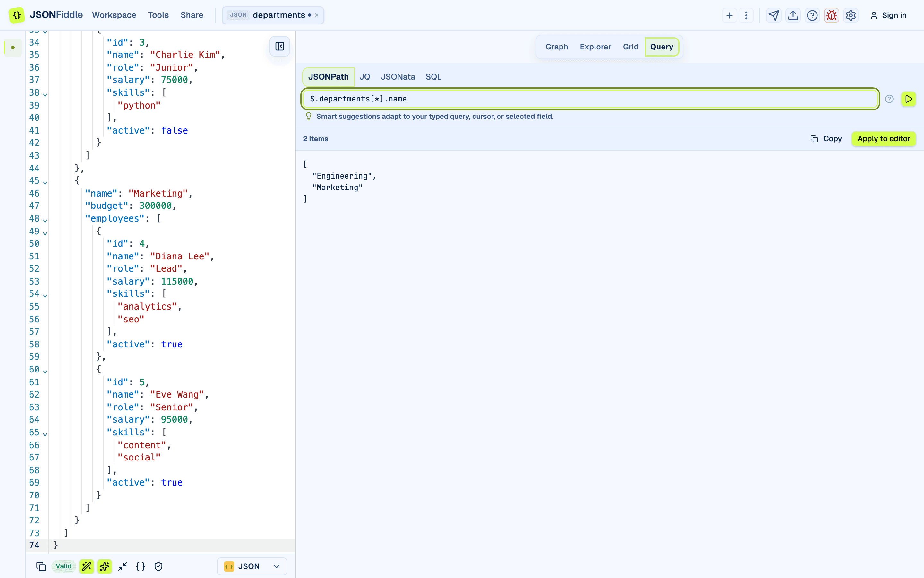This screenshot has width=924, height=578.
Task: Select the departments document tab
Action: tap(273, 15)
